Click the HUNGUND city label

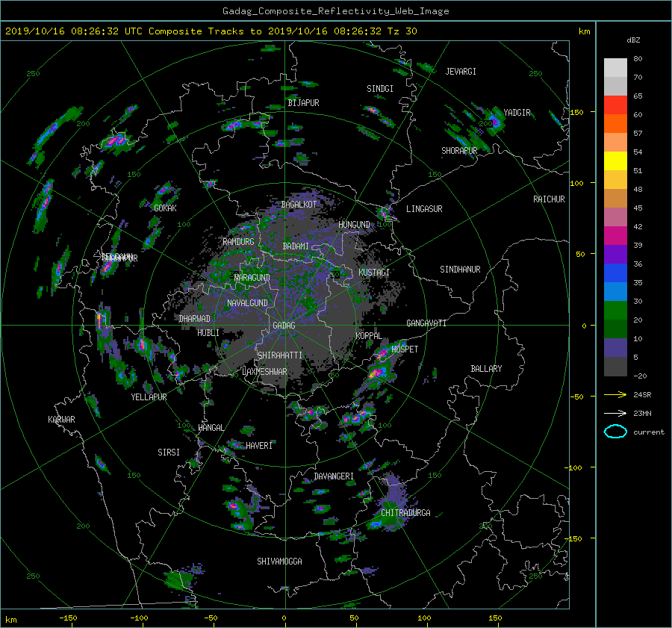(x=354, y=225)
